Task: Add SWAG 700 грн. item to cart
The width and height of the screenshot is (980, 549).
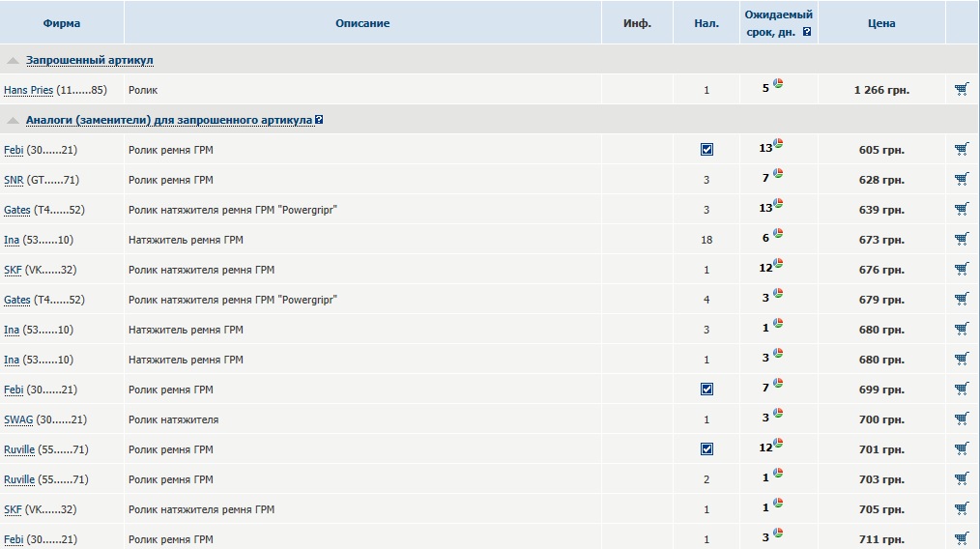Action: tap(962, 419)
